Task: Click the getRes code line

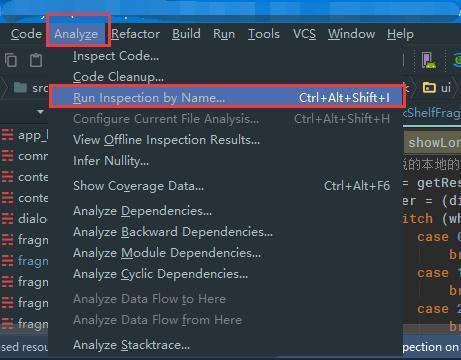Action: pos(439,183)
